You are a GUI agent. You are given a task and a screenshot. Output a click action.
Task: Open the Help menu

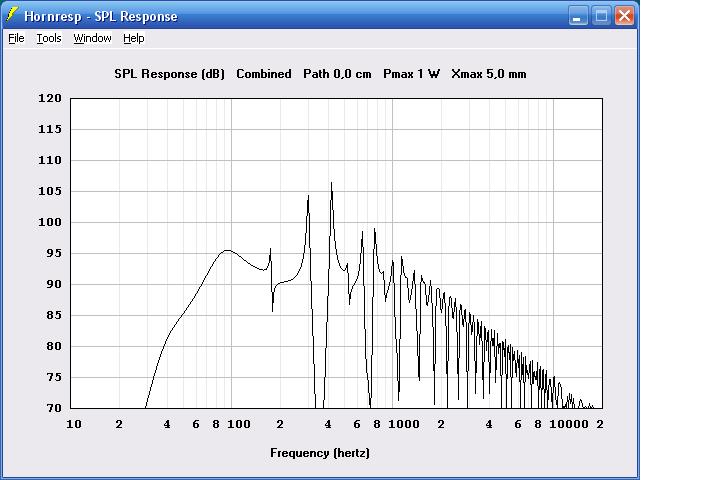coord(134,38)
